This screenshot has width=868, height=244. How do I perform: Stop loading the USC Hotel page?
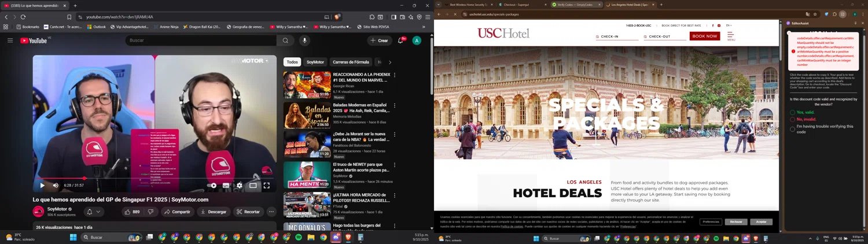(x=455, y=14)
